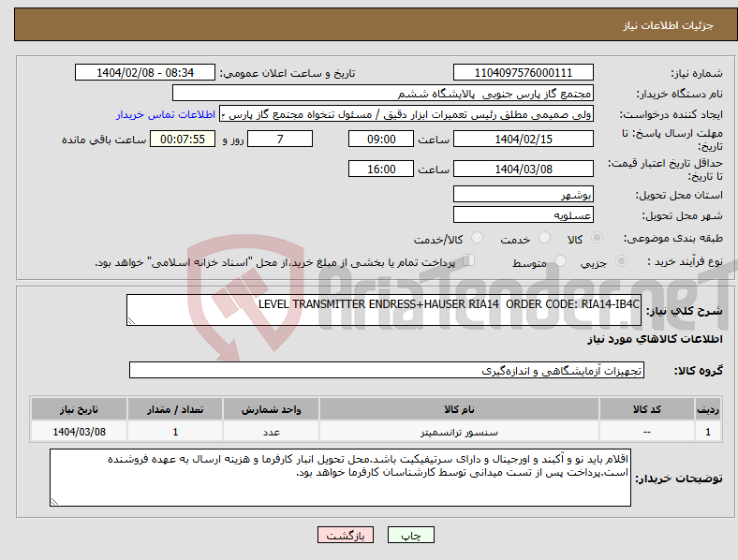Click the remaining days field 7

pos(280,139)
